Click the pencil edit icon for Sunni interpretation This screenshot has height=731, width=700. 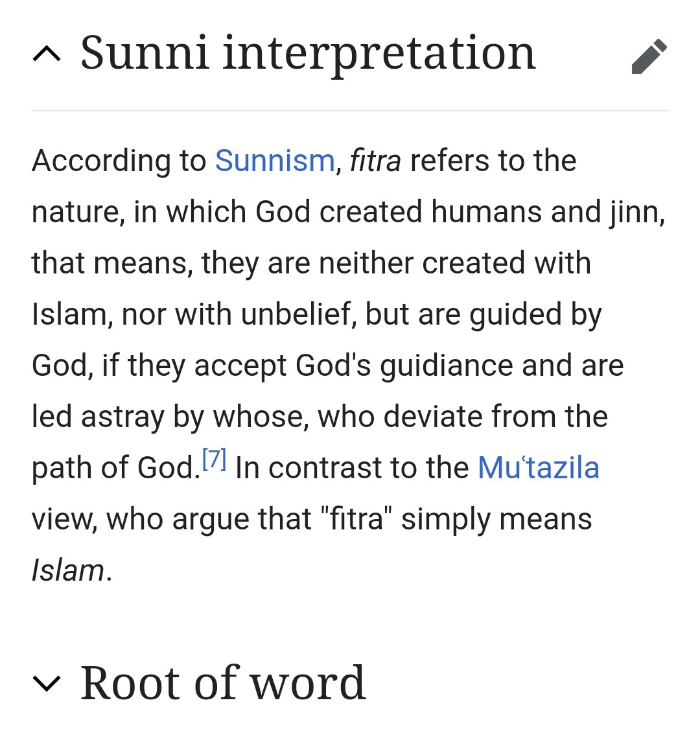[x=649, y=56]
